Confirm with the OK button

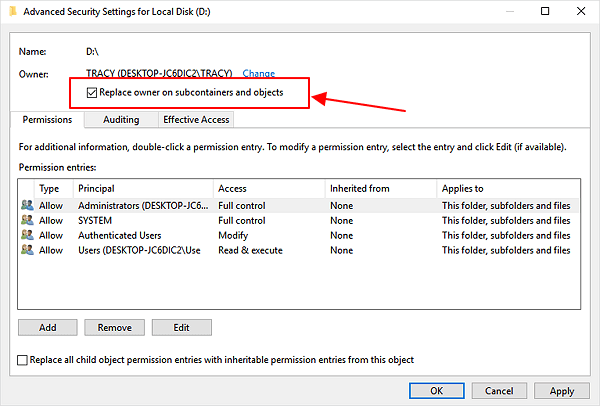(436, 391)
